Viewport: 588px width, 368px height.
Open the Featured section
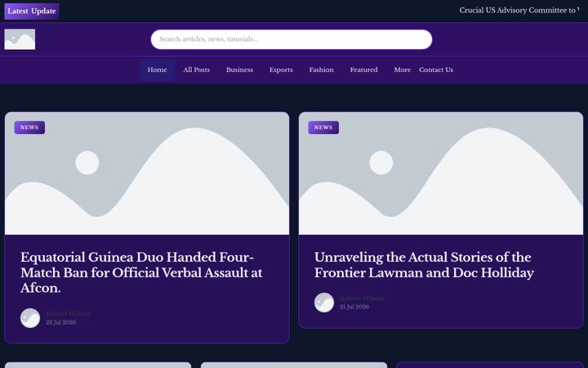click(x=363, y=70)
